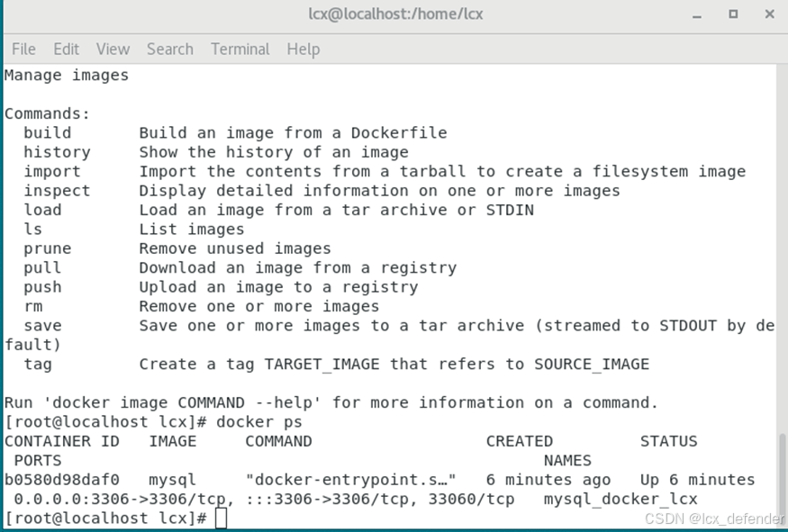
Task: Click the 'inspect' command entry
Action: tap(57, 191)
